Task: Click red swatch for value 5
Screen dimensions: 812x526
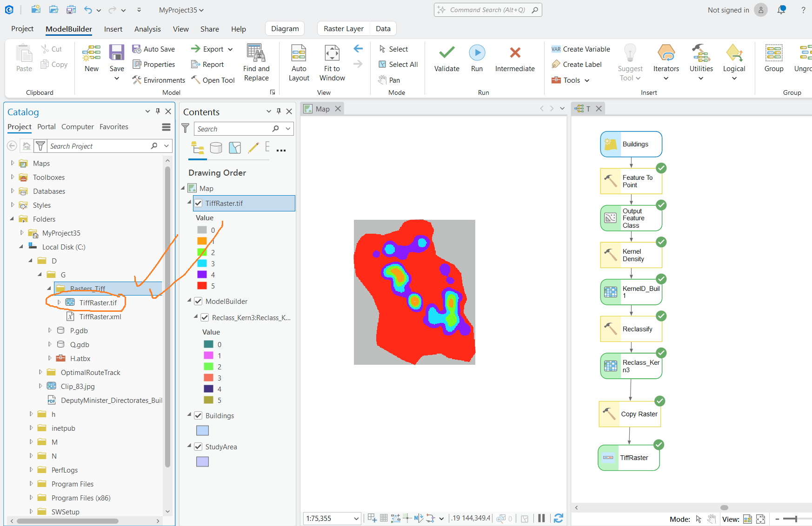Action: click(202, 286)
